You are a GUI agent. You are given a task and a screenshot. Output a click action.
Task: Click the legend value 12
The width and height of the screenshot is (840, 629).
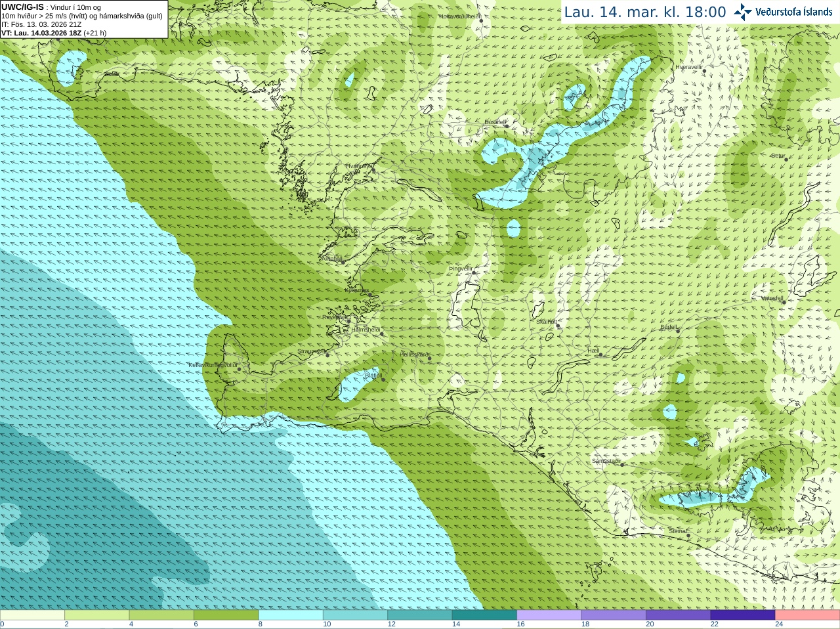[x=391, y=624]
